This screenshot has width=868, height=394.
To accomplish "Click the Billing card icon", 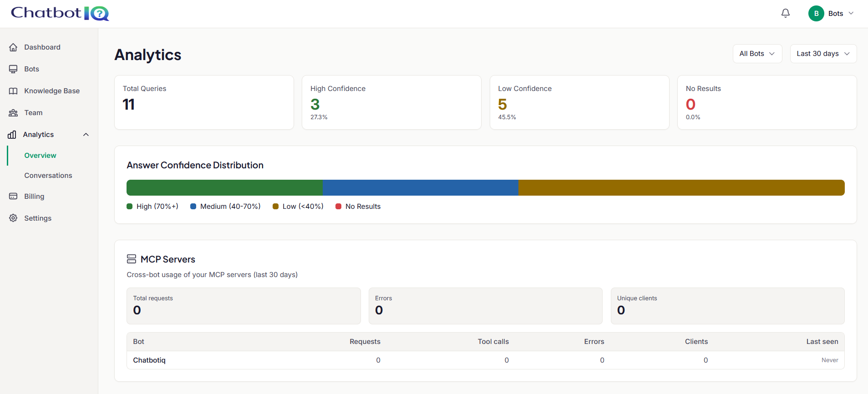I will [x=13, y=197].
